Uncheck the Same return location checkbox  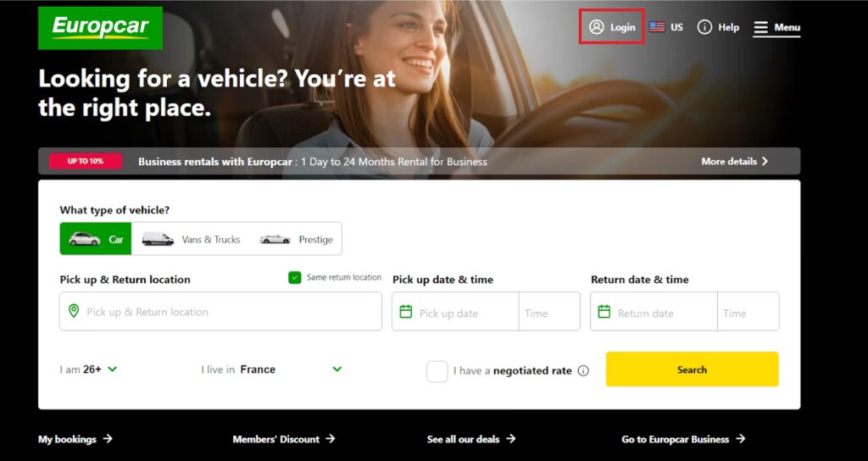[x=294, y=277]
